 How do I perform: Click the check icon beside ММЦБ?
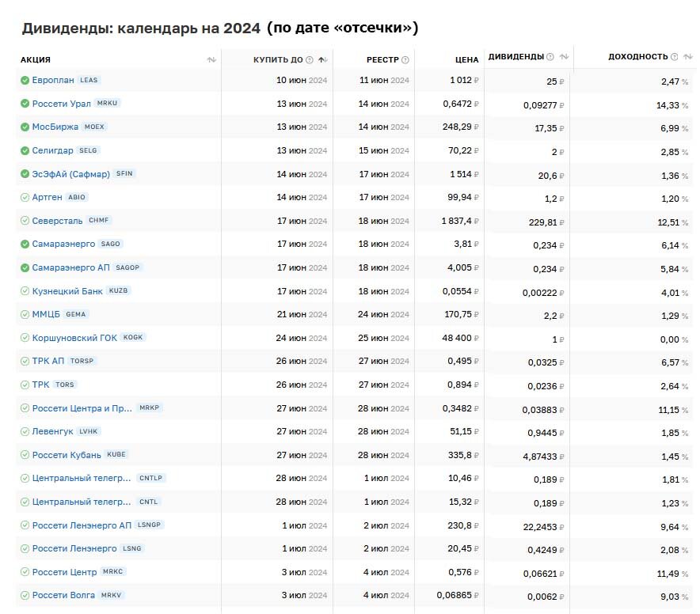coord(25,314)
